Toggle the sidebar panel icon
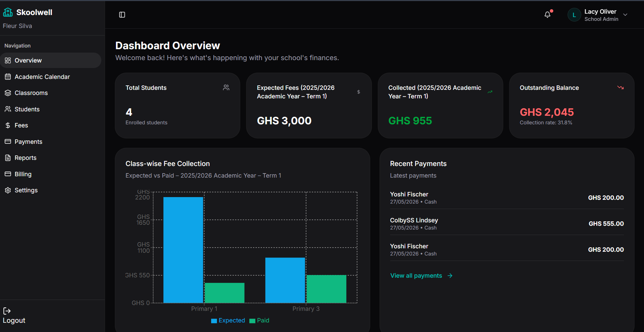Viewport: 644px width, 332px height. (x=122, y=15)
